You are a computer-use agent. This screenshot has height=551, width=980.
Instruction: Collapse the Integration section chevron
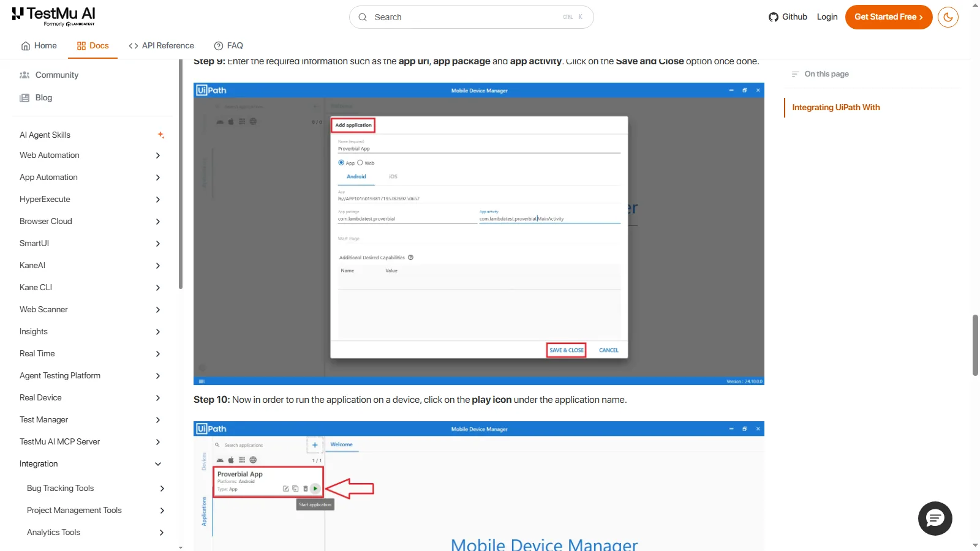point(158,464)
